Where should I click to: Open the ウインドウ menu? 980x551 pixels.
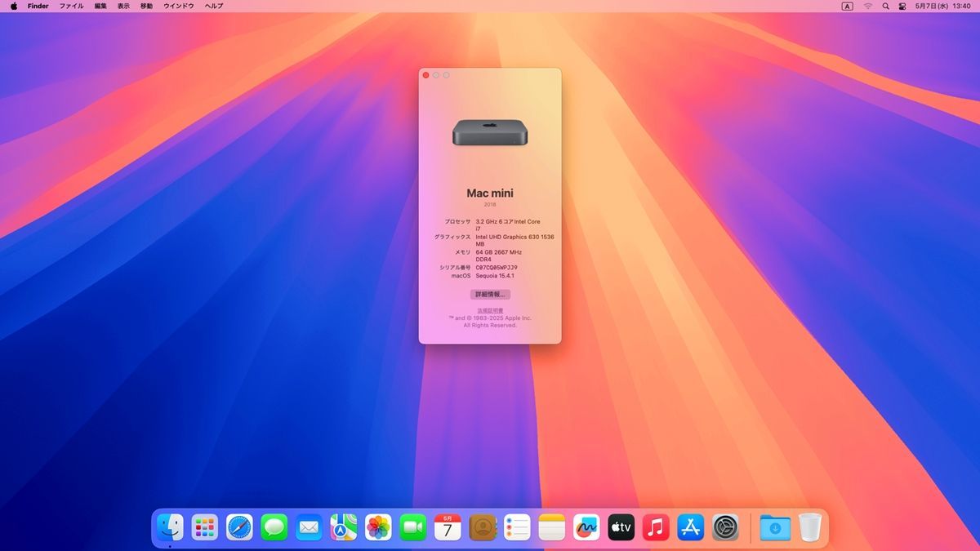click(x=179, y=6)
